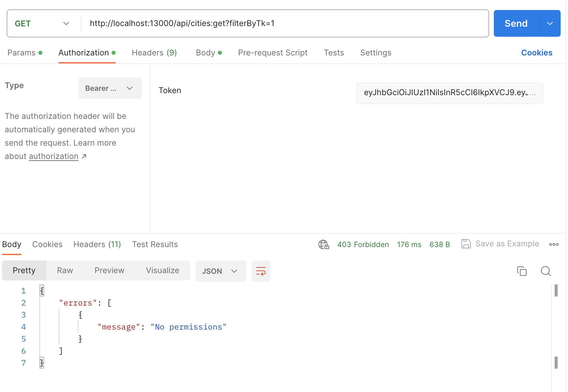
Task: Open the JSON language format dropdown
Action: pyautogui.click(x=221, y=271)
